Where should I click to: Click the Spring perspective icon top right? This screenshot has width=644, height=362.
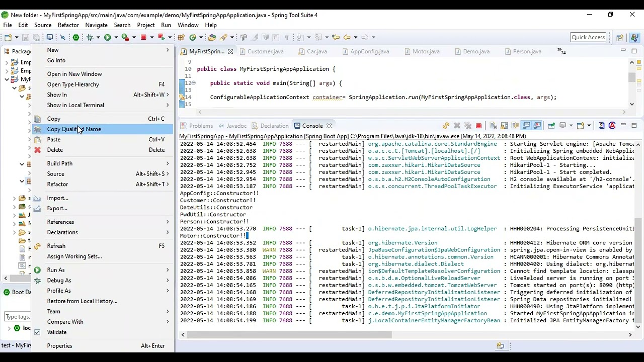click(634, 37)
